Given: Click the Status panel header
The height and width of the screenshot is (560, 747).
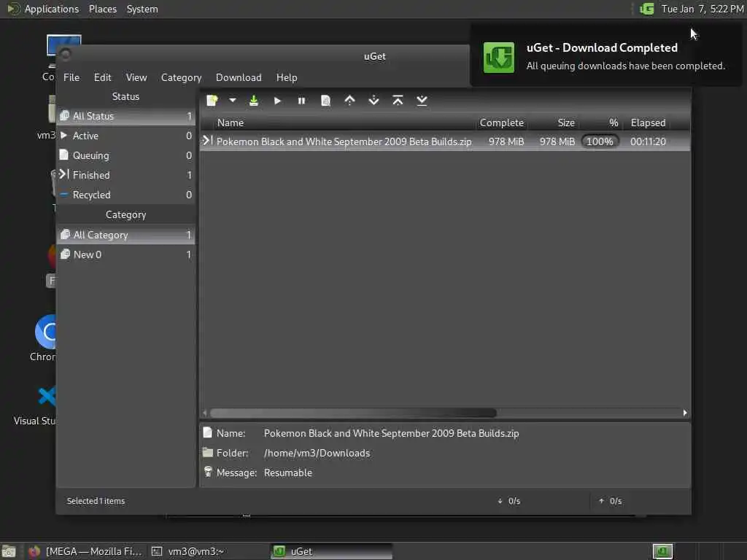Looking at the screenshot, I should click(125, 96).
